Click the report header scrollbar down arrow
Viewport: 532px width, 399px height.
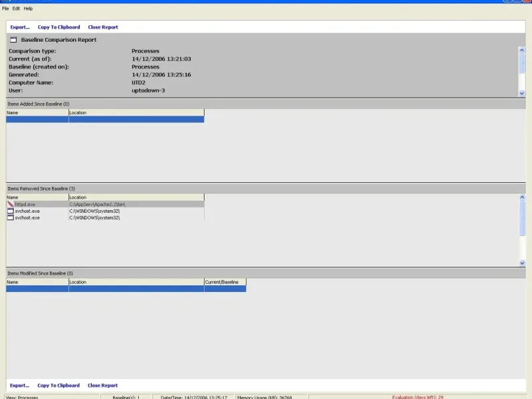tap(522, 93)
